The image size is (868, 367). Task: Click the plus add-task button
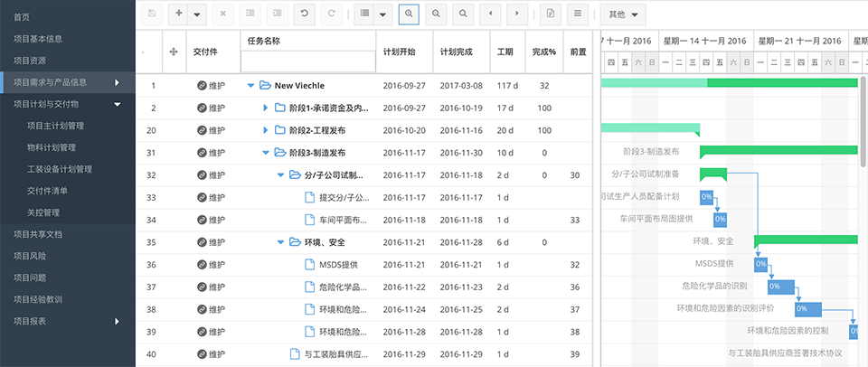coord(178,14)
